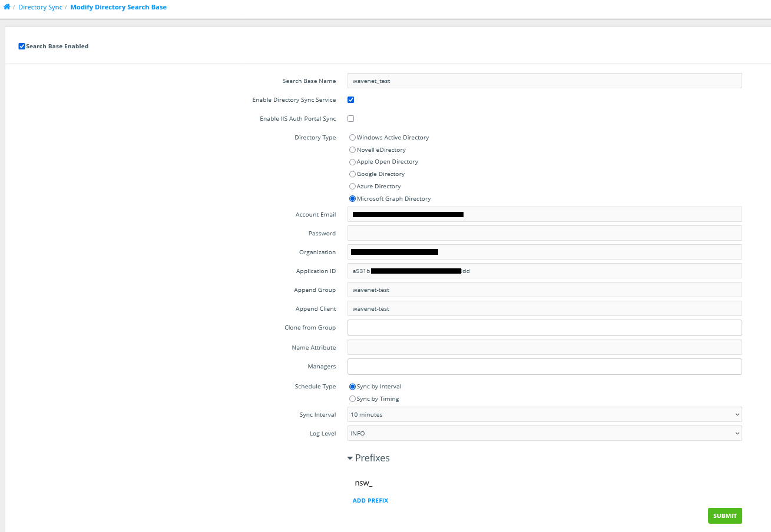
Task: Open the Sync Interval dropdown
Action: [544, 414]
